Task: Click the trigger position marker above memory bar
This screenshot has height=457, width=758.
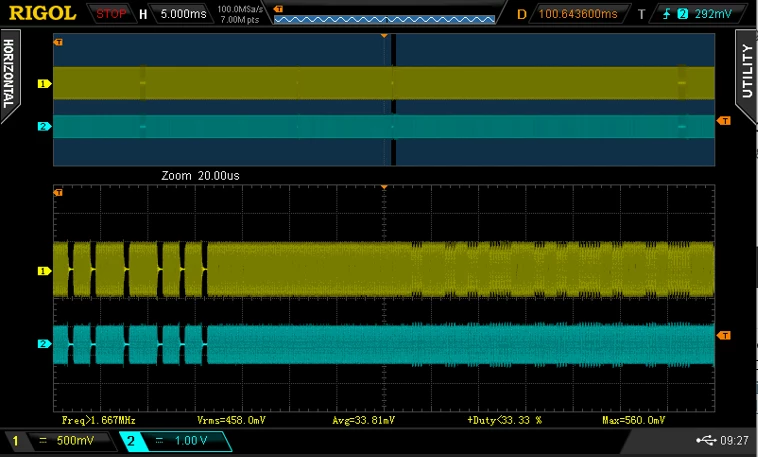Action: click(x=278, y=9)
